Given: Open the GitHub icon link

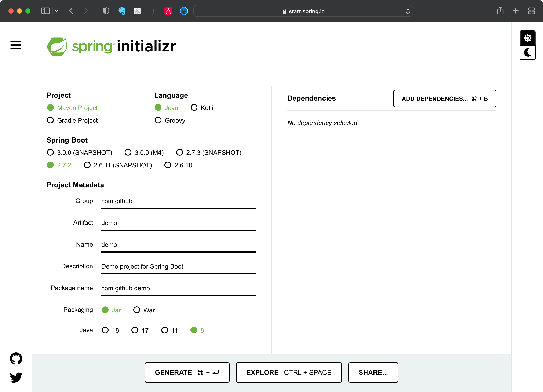Looking at the screenshot, I should pos(16,358).
